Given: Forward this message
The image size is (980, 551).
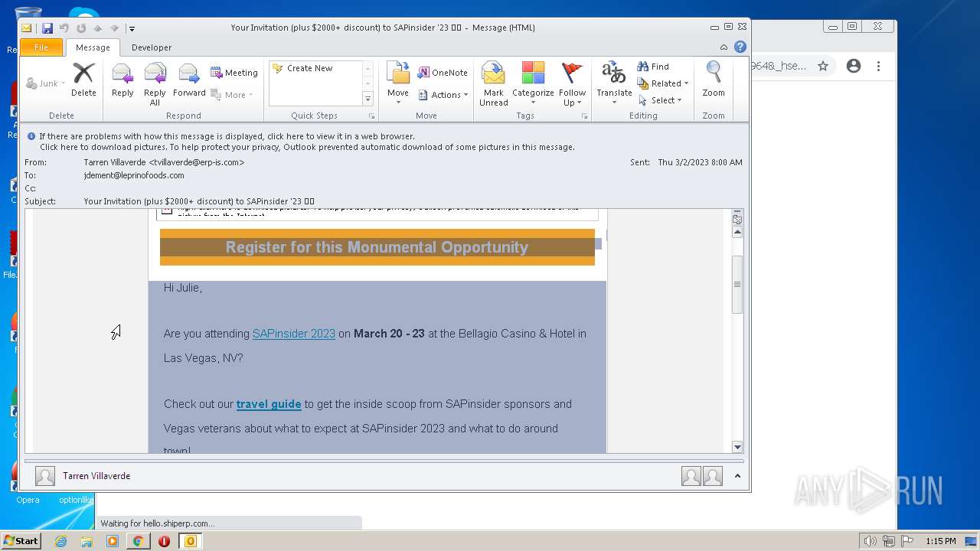Looking at the screenshot, I should pos(189,80).
